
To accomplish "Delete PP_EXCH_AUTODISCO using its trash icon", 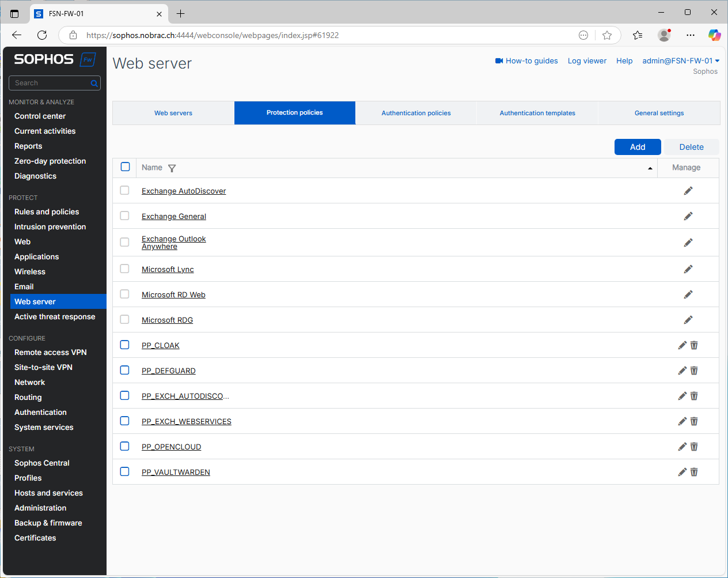I will [694, 396].
